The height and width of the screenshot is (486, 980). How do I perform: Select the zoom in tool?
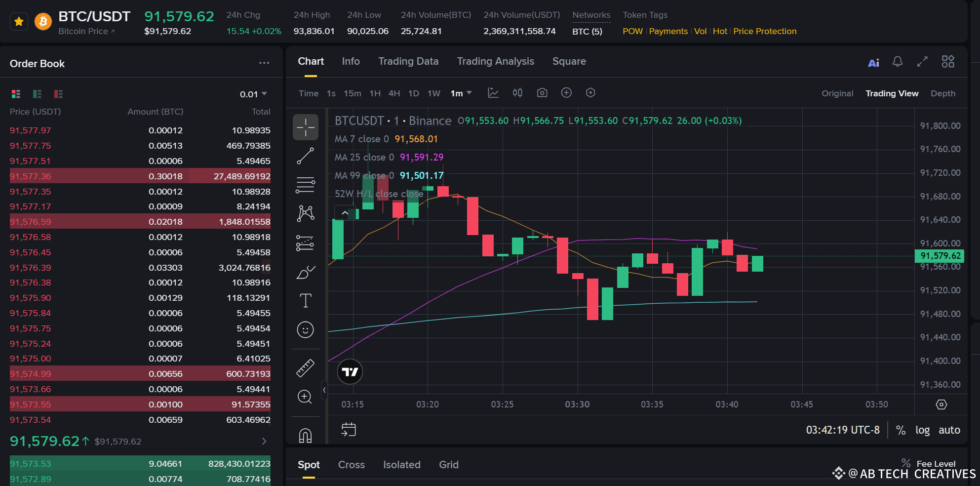click(306, 397)
